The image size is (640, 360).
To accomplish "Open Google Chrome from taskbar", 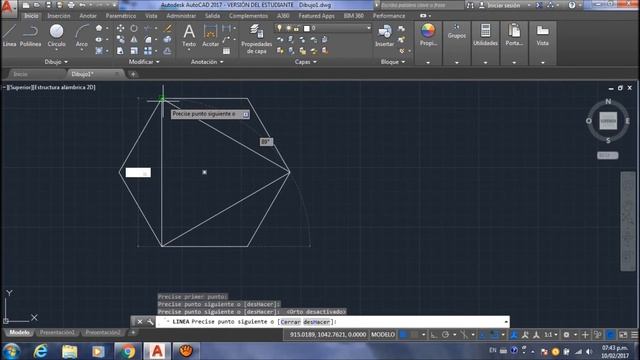I will [128, 351].
